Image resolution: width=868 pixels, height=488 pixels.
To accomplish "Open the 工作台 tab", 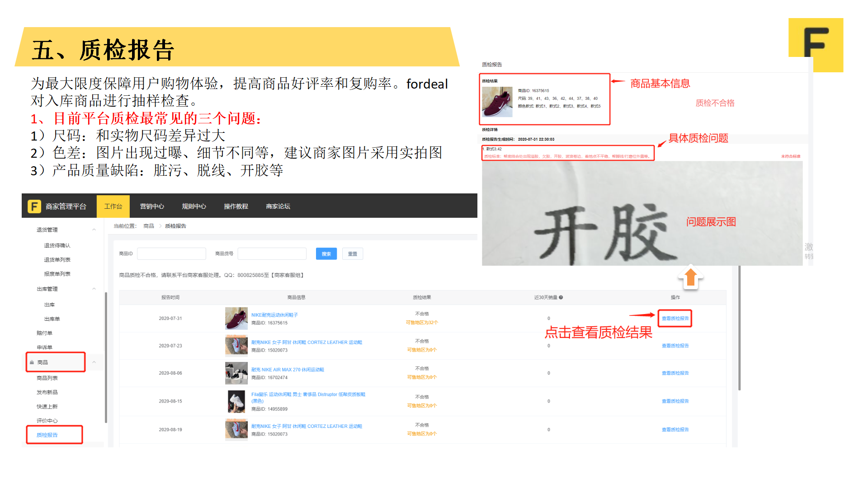I will (x=113, y=206).
